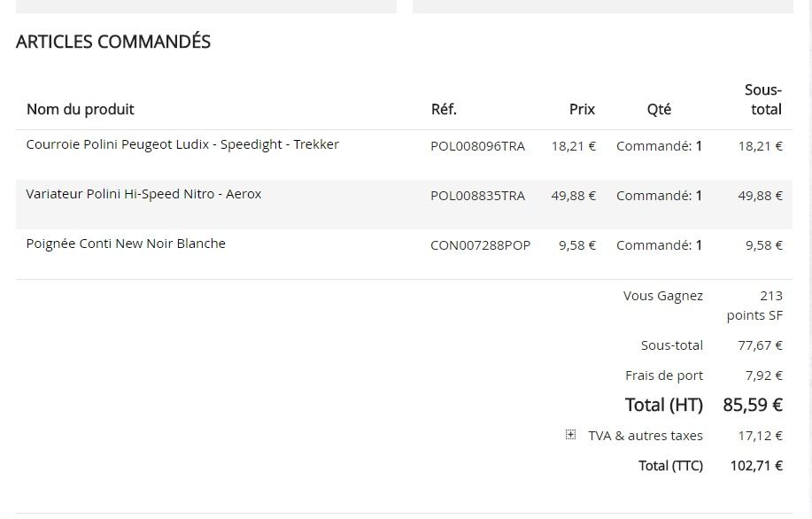The width and height of the screenshot is (812, 519).
Task: Click reference CON007288POP
Action: pos(481,245)
